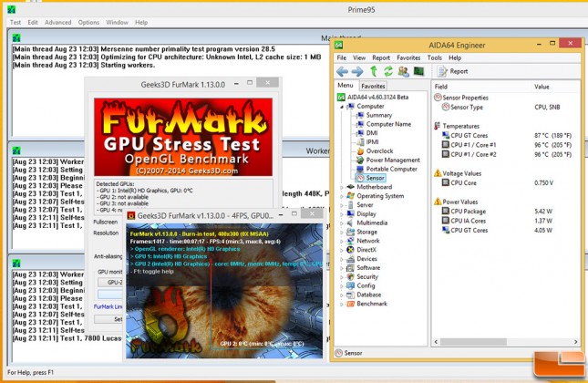Expand the Motherboard tree node
Image resolution: width=588 pixels, height=383 pixels.
pyautogui.click(x=342, y=187)
